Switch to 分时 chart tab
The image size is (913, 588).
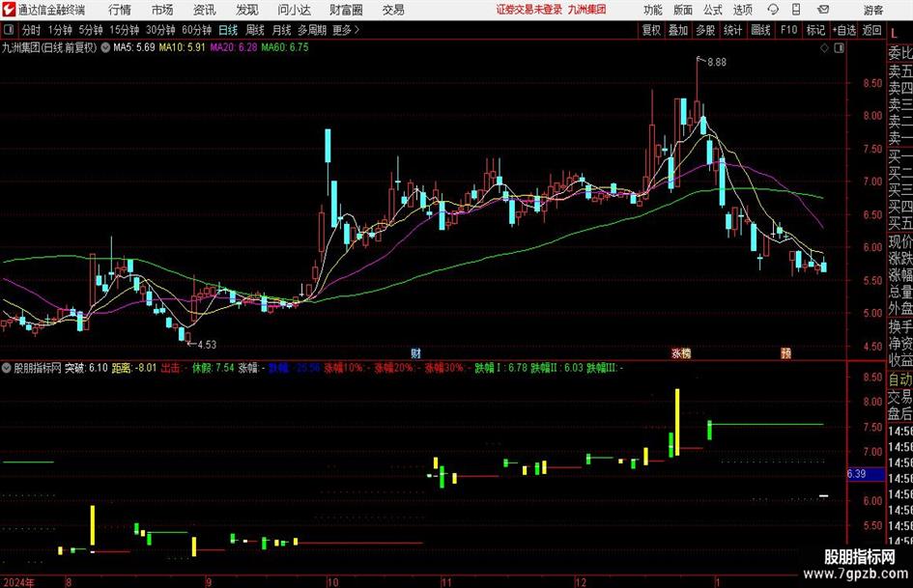31,30
